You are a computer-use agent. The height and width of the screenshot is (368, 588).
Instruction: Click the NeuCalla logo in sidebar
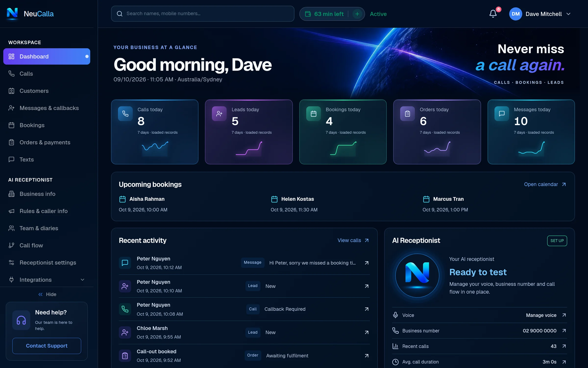30,13
